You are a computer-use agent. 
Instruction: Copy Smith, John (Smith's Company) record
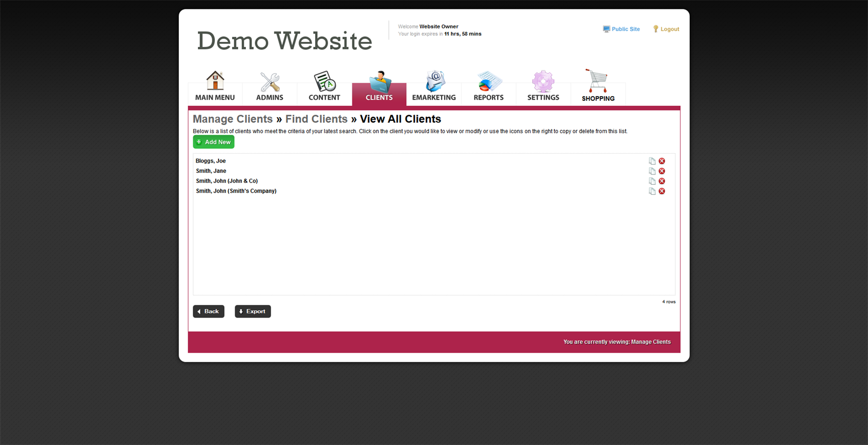(652, 191)
